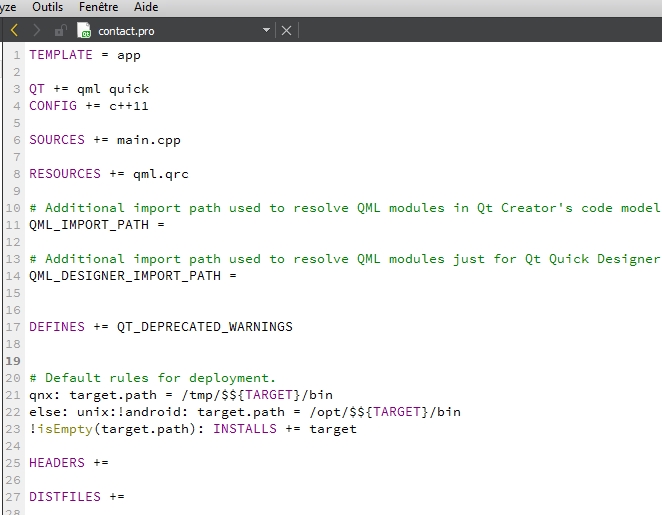
Task: Click QML_IMPORT_PATH on line 11
Action: click(89, 225)
